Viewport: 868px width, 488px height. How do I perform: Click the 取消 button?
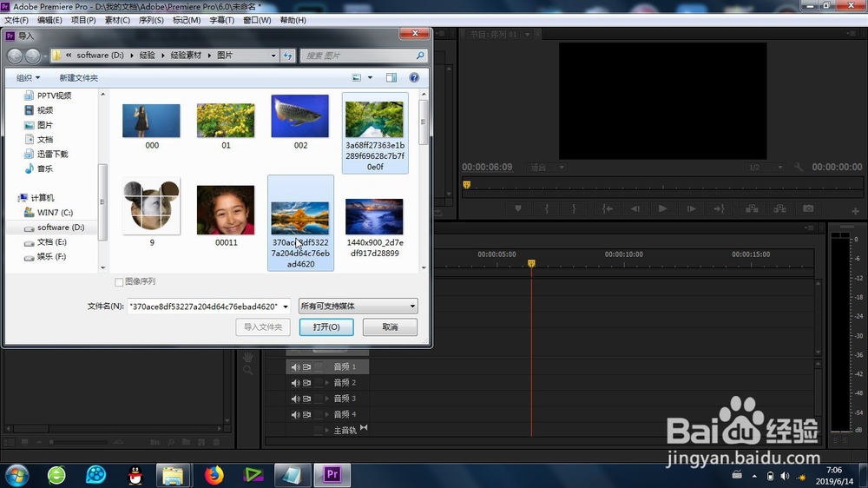(390, 326)
